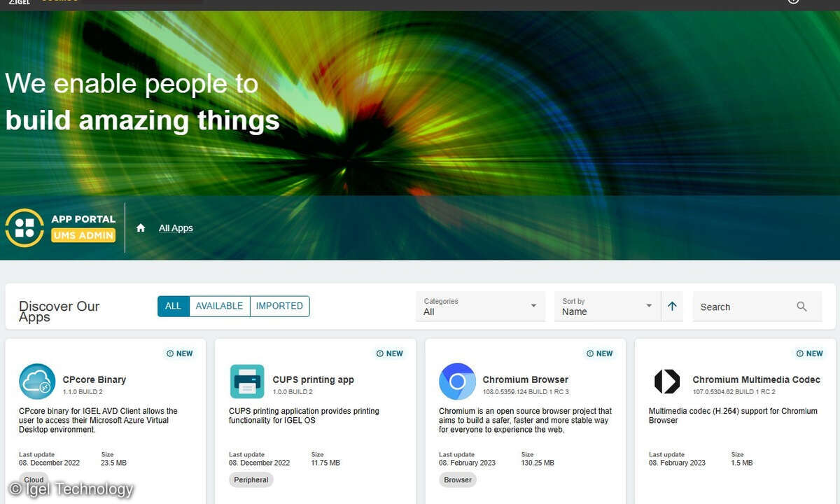The width and height of the screenshot is (840, 504).
Task: Open the CUPS printing app icon
Action: (x=247, y=381)
